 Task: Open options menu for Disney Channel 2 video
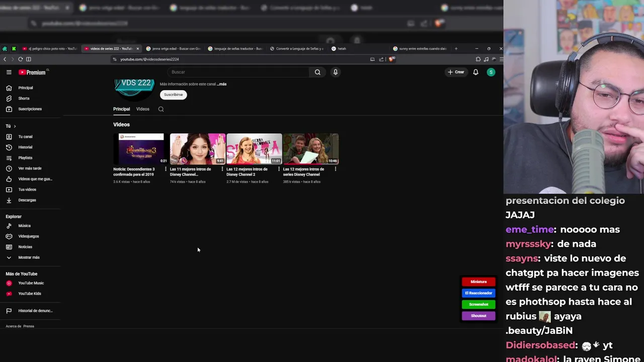pyautogui.click(x=279, y=169)
